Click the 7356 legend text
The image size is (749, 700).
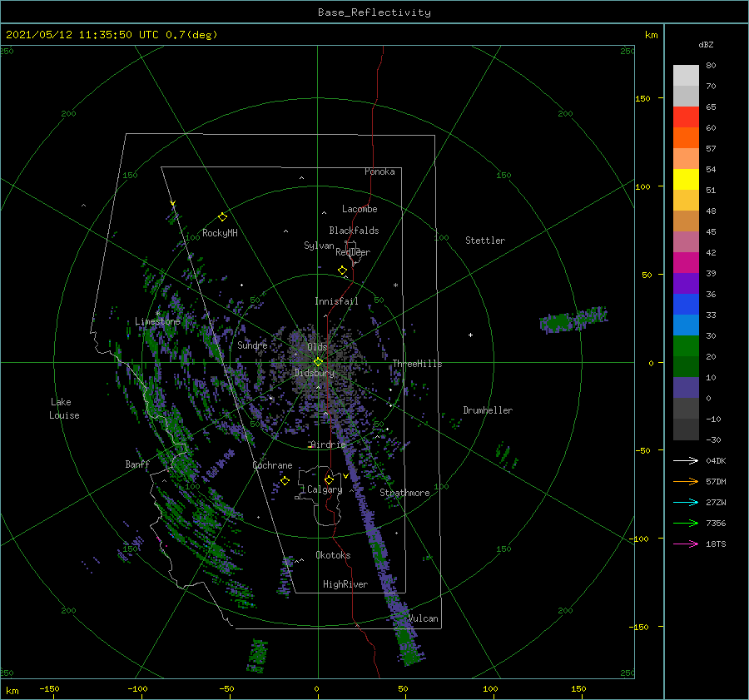pos(716,524)
